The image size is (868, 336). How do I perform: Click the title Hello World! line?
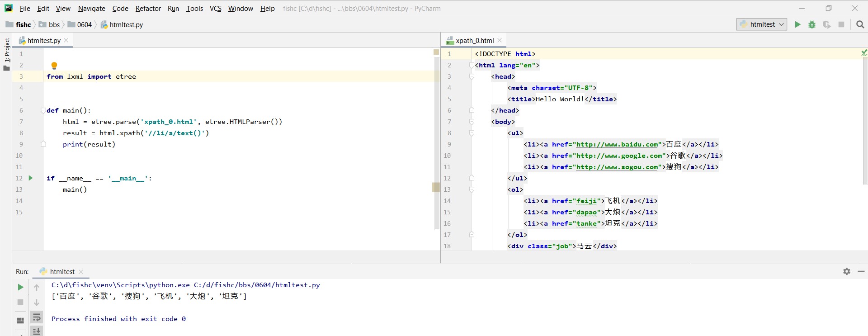562,99
